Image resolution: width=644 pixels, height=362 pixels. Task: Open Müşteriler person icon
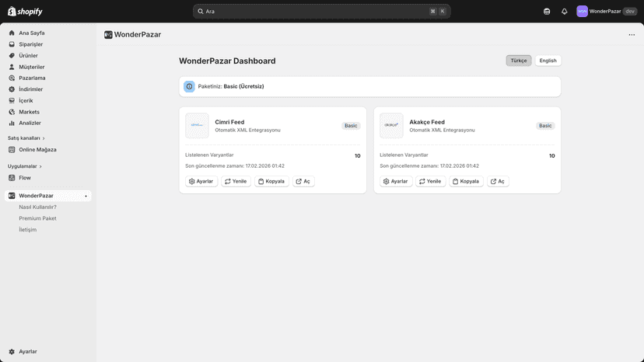[x=12, y=67]
